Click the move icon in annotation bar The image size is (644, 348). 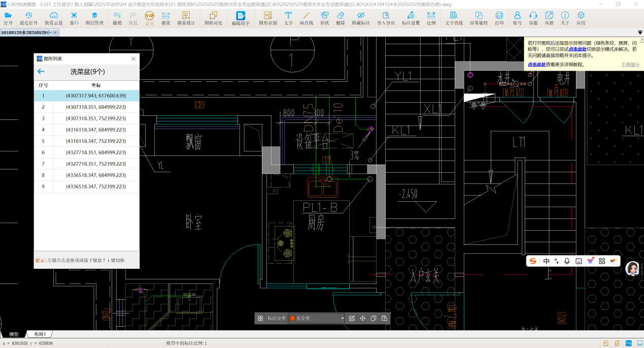[363, 319]
